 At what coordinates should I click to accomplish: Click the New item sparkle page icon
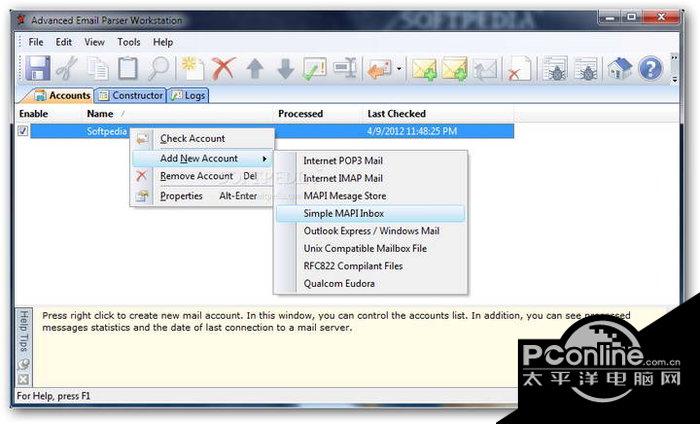click(193, 69)
